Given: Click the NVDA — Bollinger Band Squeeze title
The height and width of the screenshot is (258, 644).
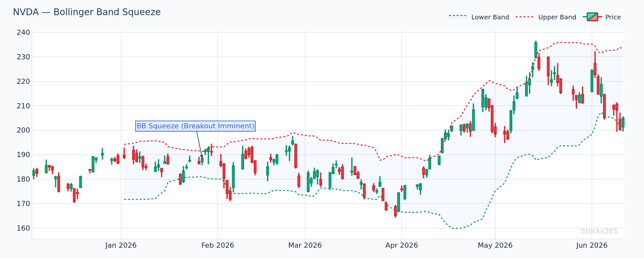Looking at the screenshot, I should coord(87,12).
